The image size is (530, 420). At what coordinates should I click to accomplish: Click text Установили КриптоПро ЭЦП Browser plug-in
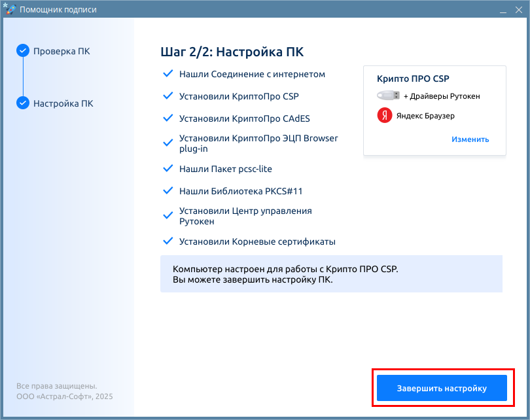(258, 143)
